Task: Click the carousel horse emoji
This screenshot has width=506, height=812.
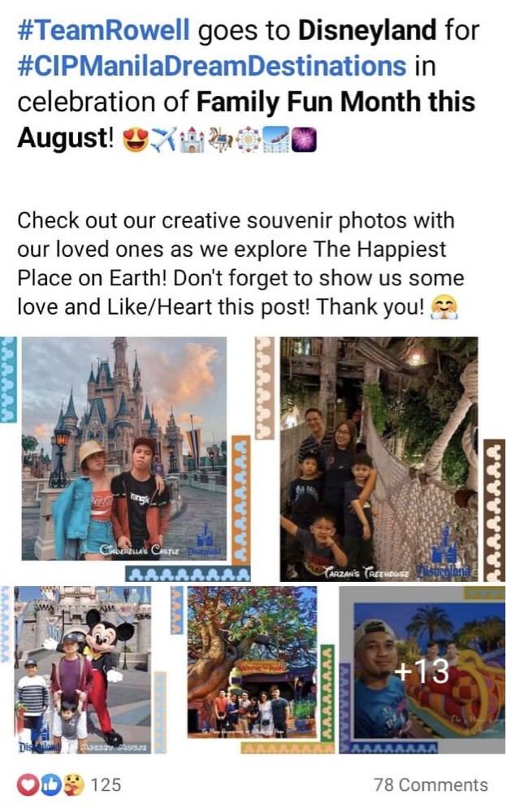Action: 219,139
